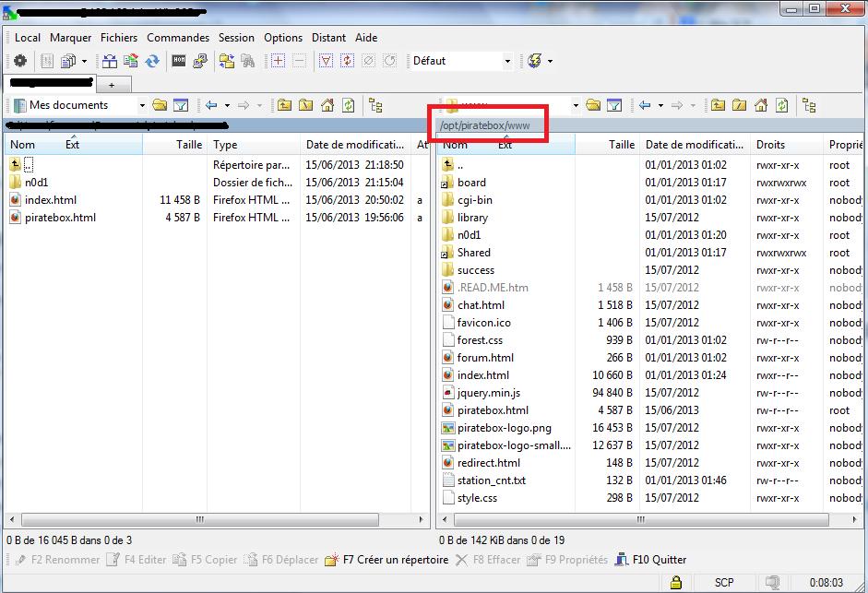Toggle the remote panel directory tree view
This screenshot has width=868, height=593.
click(809, 106)
